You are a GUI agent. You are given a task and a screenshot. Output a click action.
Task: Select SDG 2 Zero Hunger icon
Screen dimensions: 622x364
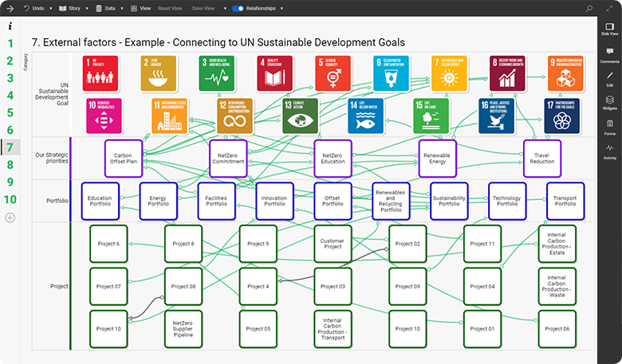[x=158, y=73]
